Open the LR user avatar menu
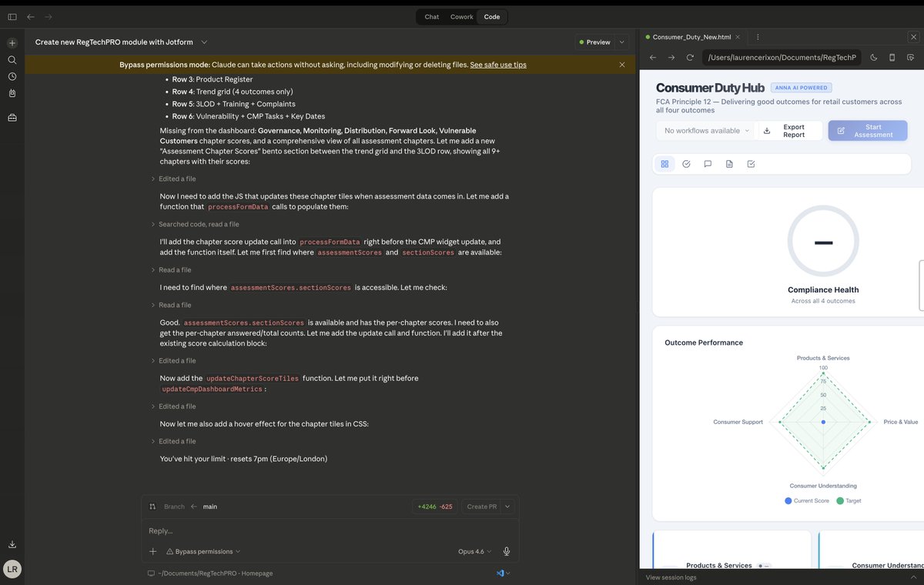The width and height of the screenshot is (924, 585). point(12,569)
